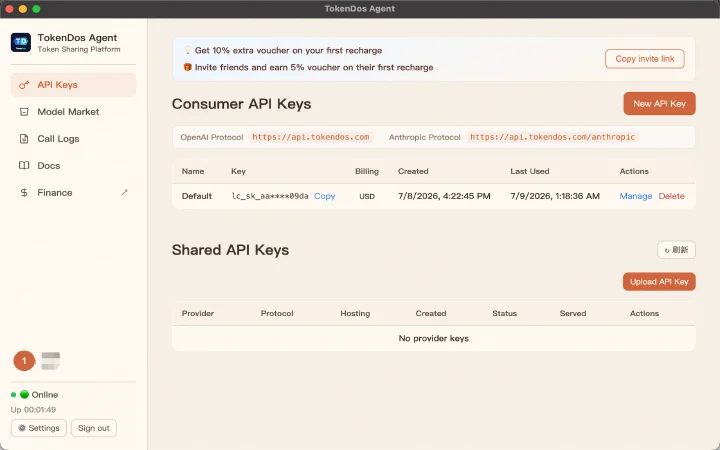Open Model Market via its store icon

click(x=24, y=112)
